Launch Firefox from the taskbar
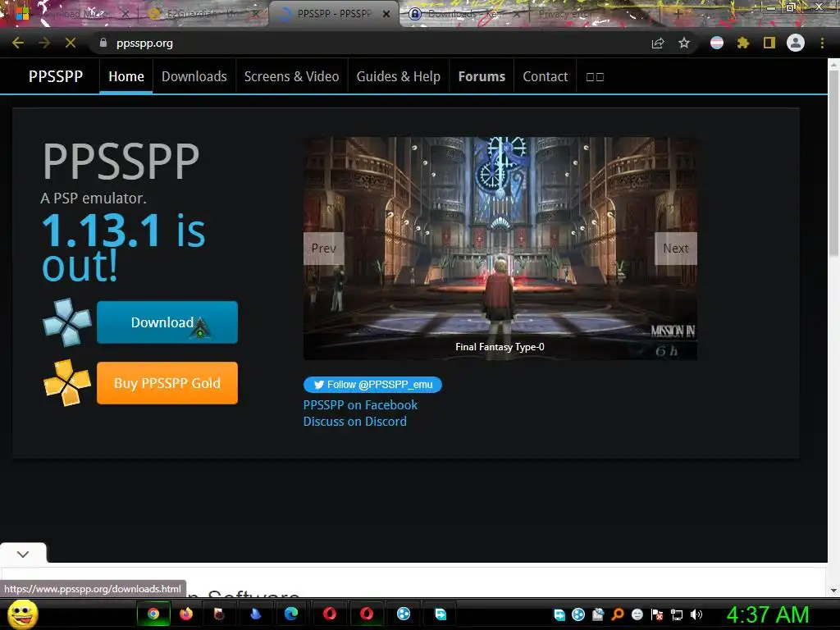This screenshot has height=630, width=840. tap(186, 614)
